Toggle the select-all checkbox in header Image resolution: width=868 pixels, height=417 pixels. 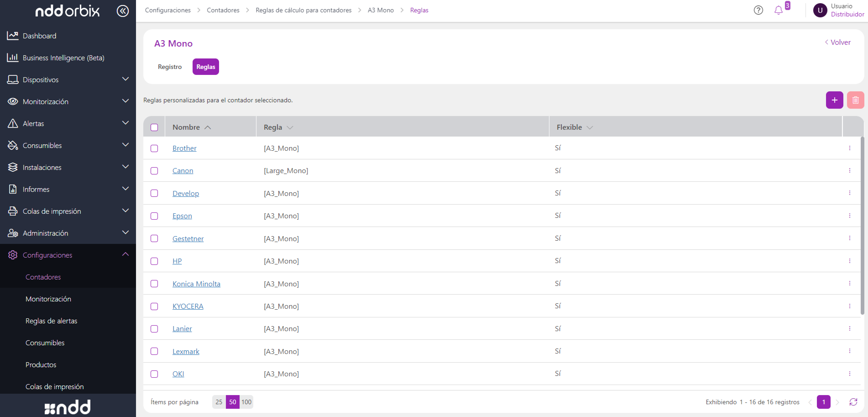pos(154,127)
